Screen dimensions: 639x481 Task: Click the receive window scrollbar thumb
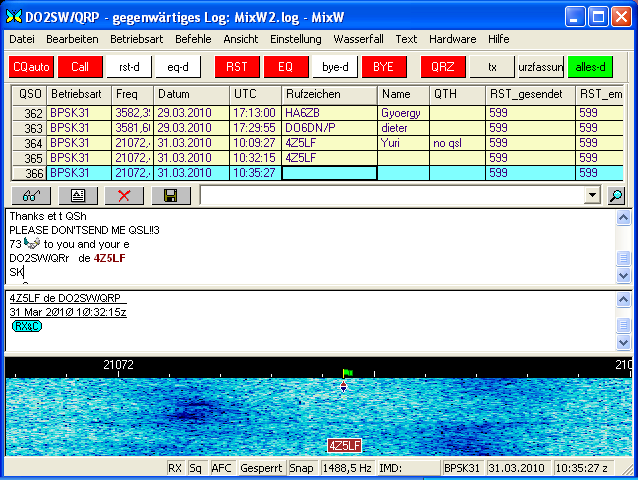[x=623, y=258]
